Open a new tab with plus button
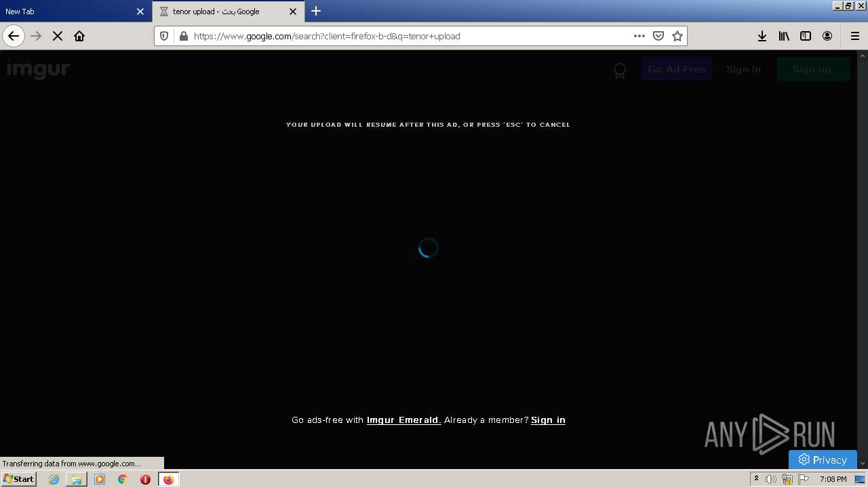The width and height of the screenshot is (868, 488). 316,11
